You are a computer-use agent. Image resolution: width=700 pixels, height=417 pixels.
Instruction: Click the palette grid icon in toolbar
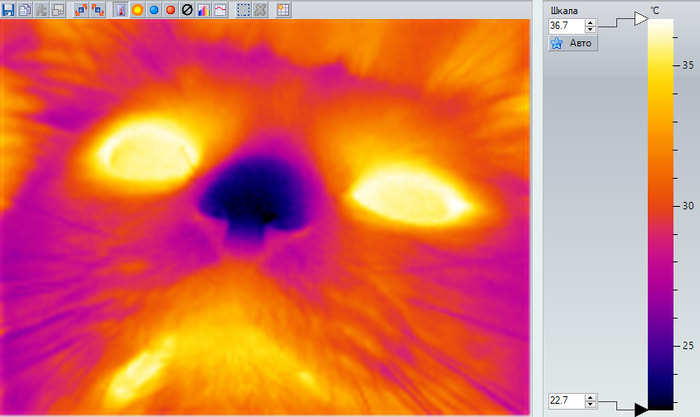pos(284,10)
